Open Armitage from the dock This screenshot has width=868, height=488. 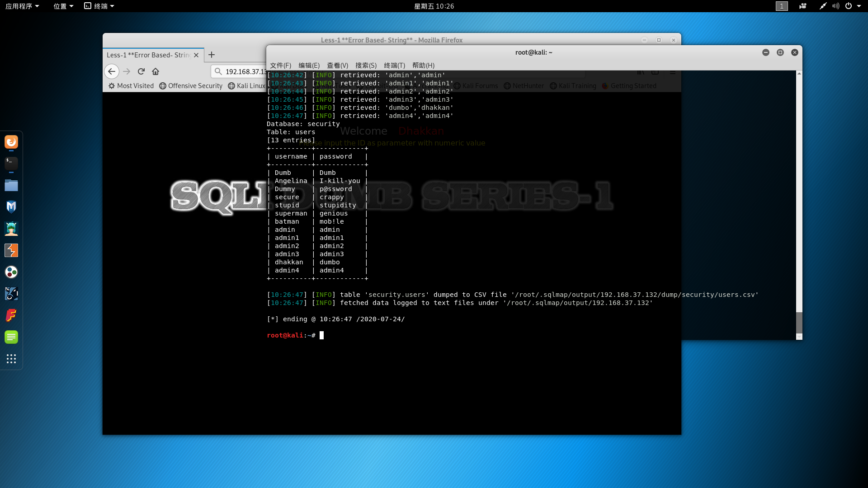[11, 229]
